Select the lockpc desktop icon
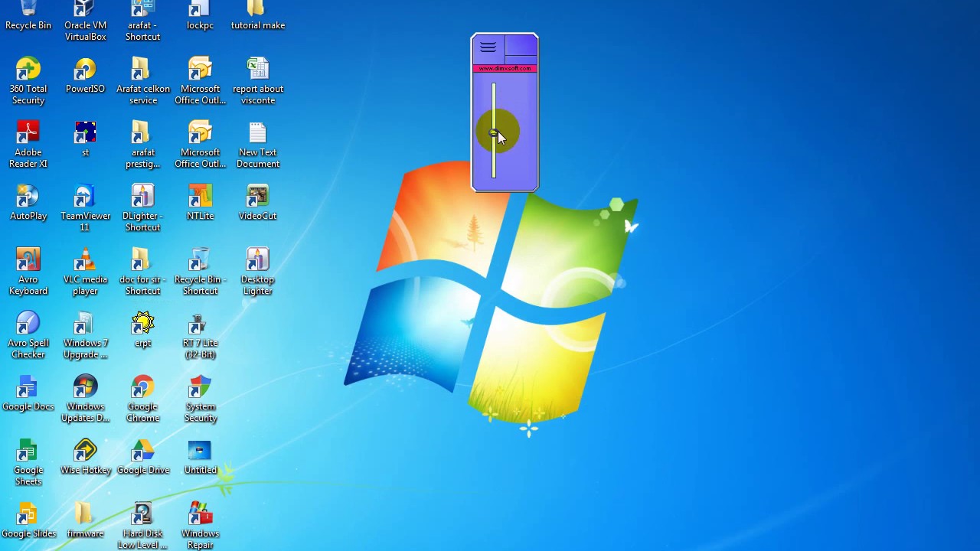Screen dimensions: 980x551 coord(200,15)
